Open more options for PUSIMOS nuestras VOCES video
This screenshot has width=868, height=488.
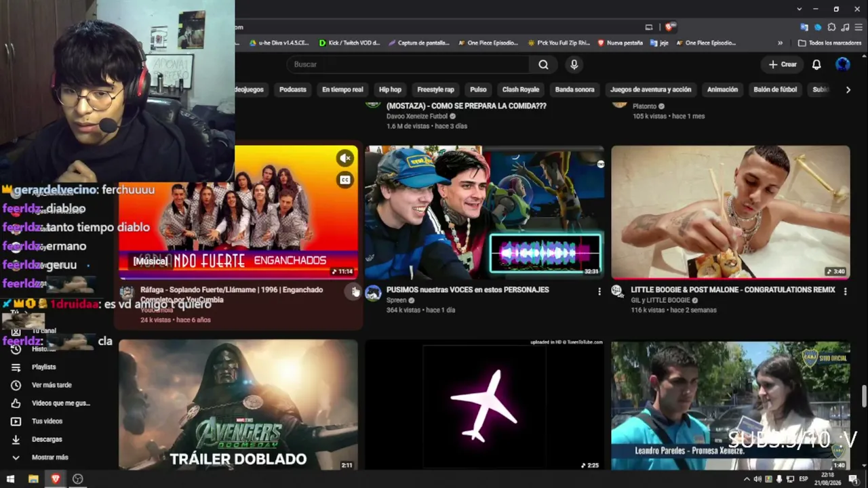[x=599, y=291]
